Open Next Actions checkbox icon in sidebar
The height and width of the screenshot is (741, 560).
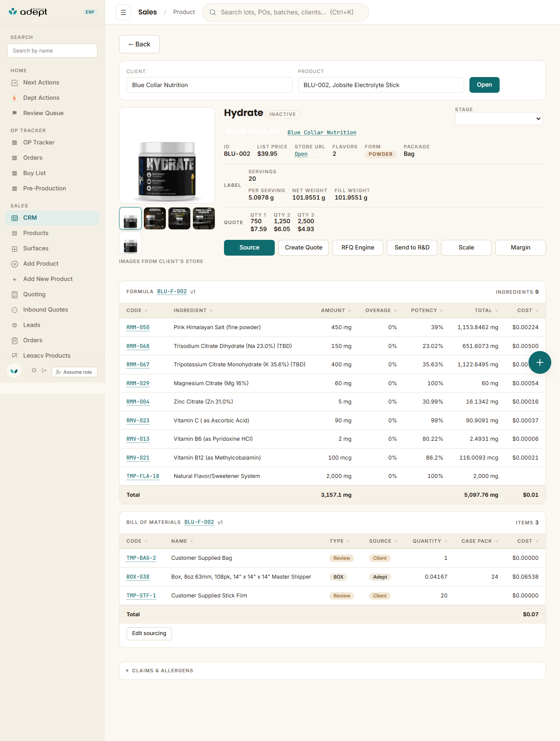coord(14,83)
